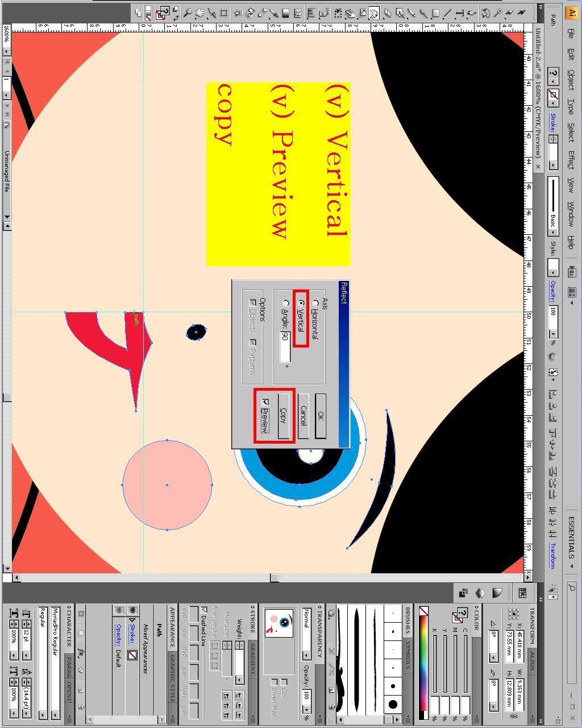This screenshot has width=582, height=728.
Task: Toggle the Patterns option checkbox
Action: tap(253, 343)
